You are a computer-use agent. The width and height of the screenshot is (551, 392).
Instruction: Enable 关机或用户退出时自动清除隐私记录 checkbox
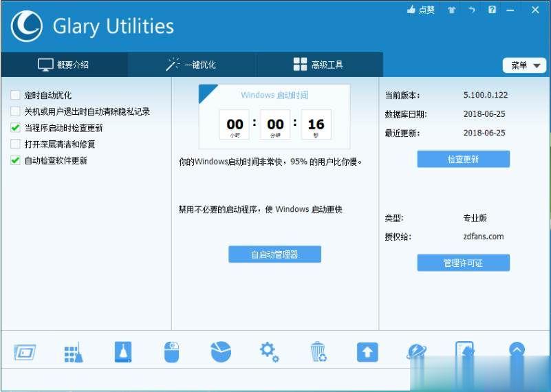coord(15,111)
